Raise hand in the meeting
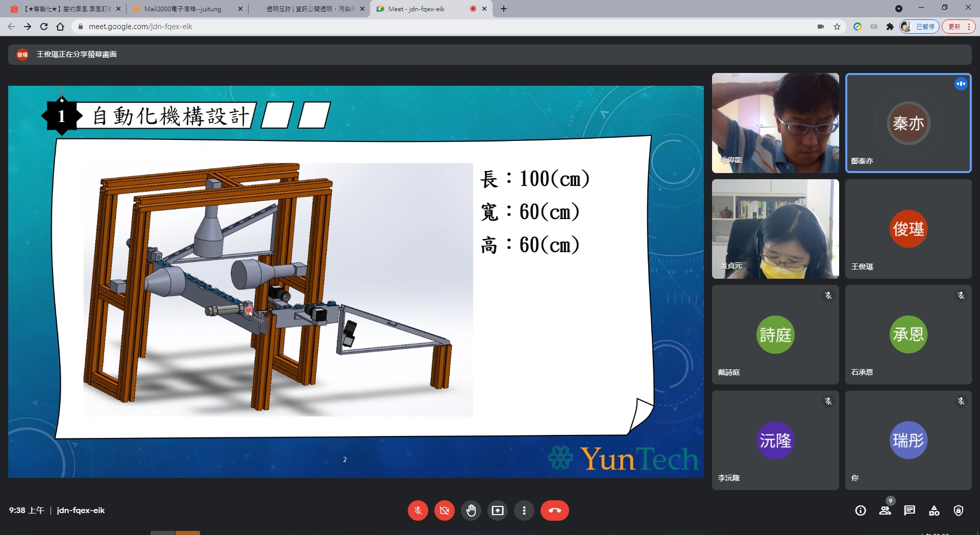Screen dimensions: 980x535 (471, 510)
